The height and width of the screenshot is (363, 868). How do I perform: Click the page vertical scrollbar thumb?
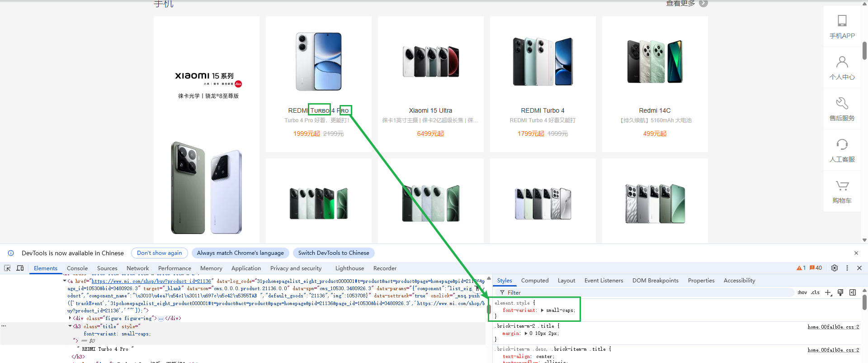coord(864,51)
